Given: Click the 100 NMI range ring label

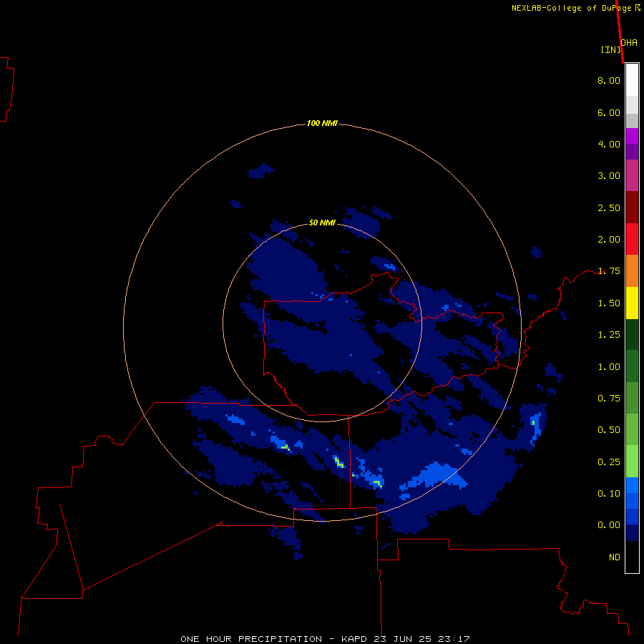Looking at the screenshot, I should pos(322,123).
